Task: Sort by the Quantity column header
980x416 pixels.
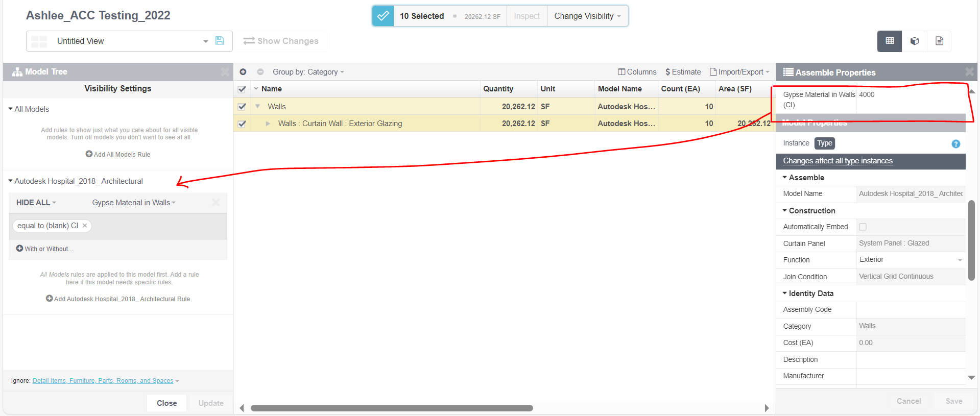Action: point(498,89)
